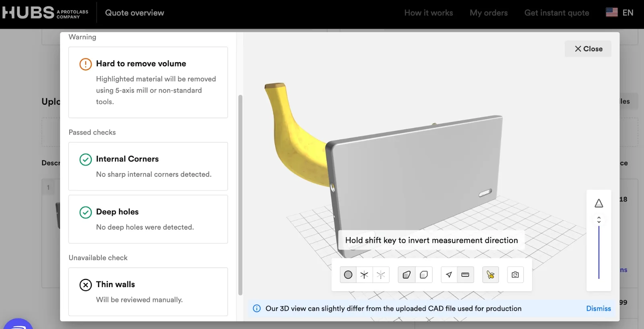Open the Hard to remove volume warning card
Image resolution: width=644 pixels, height=329 pixels.
coord(148,83)
